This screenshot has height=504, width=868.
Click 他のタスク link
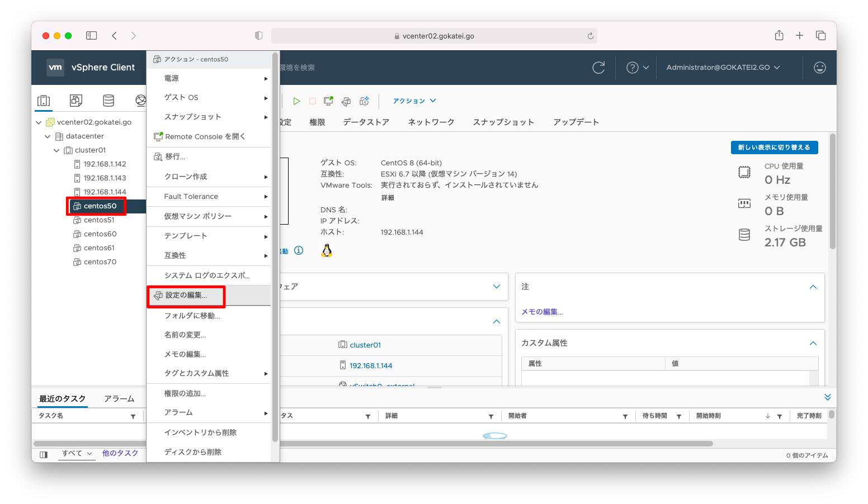point(120,453)
